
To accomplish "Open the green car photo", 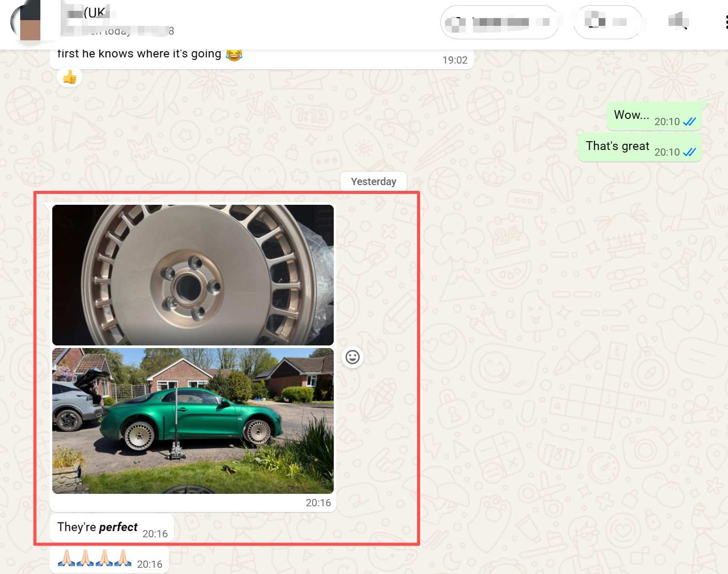I will coord(193,421).
